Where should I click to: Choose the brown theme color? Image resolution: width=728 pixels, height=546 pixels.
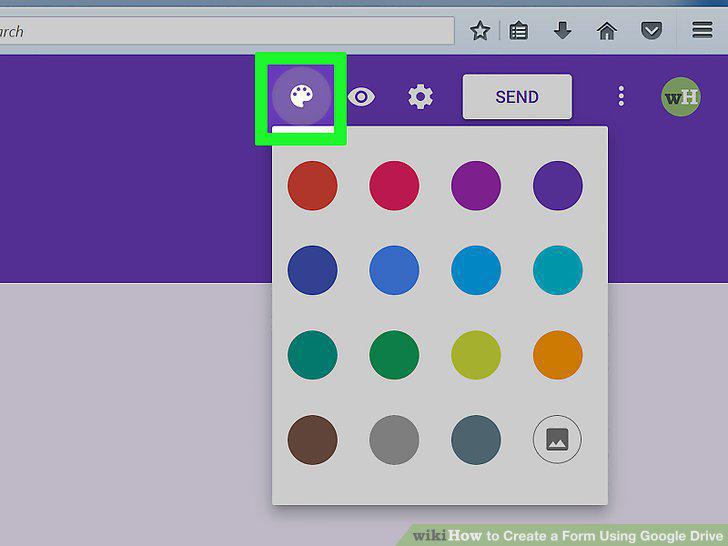[x=312, y=440]
